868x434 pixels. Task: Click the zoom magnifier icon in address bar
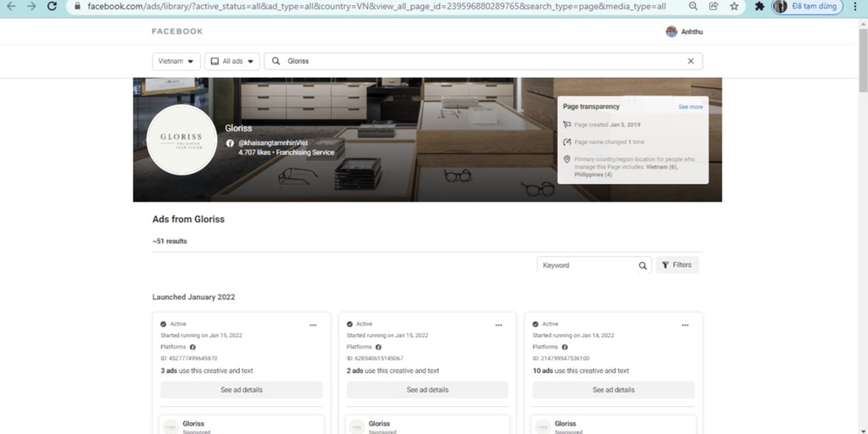click(x=693, y=6)
